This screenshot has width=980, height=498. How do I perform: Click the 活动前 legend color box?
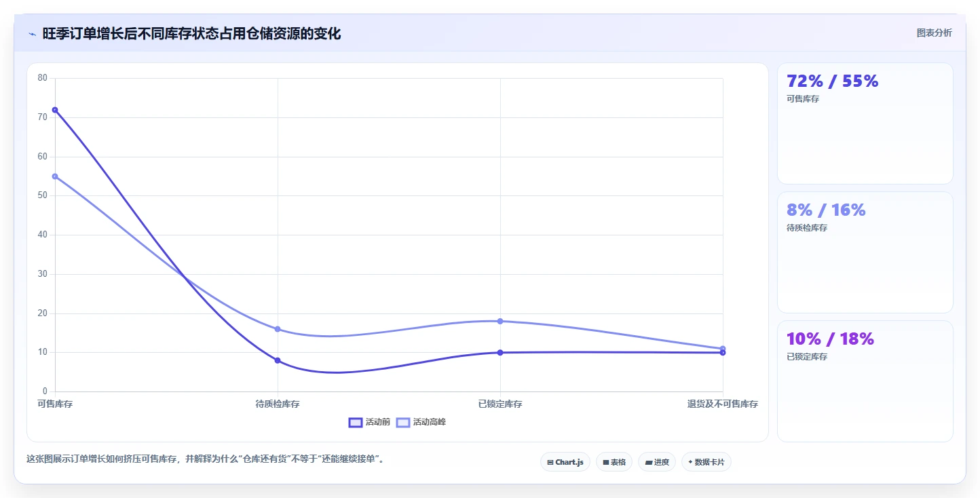[x=356, y=422]
